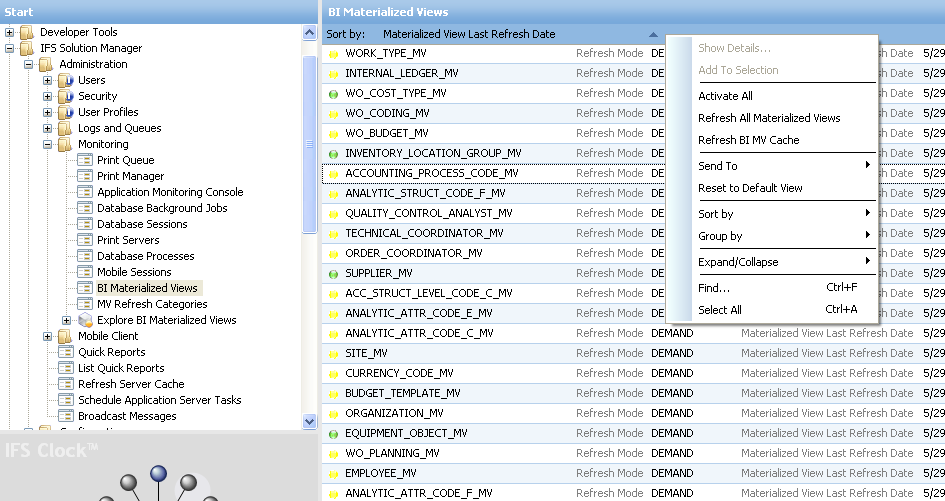Click the Quick Reports page icon

66,352
